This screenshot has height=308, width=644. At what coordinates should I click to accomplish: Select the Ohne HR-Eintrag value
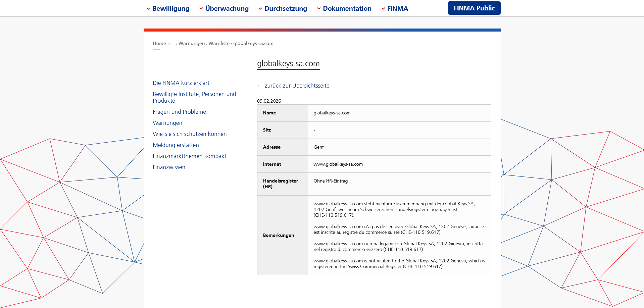click(331, 181)
